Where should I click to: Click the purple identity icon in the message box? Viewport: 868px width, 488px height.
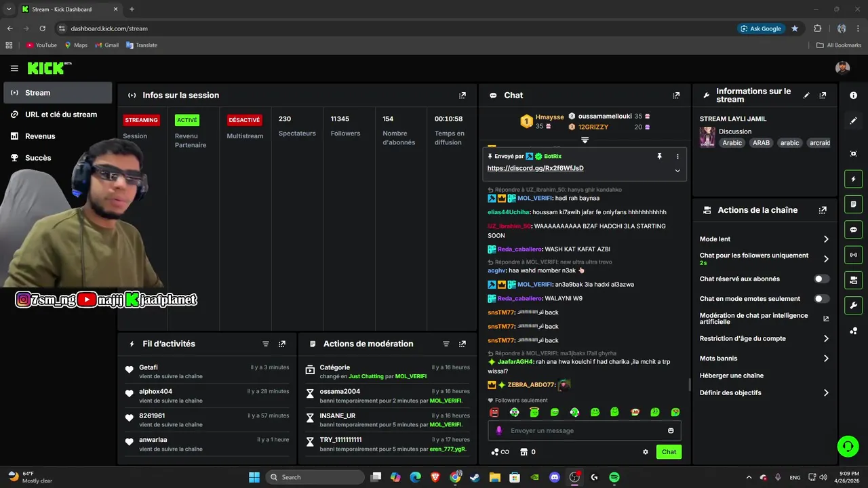[x=499, y=430]
